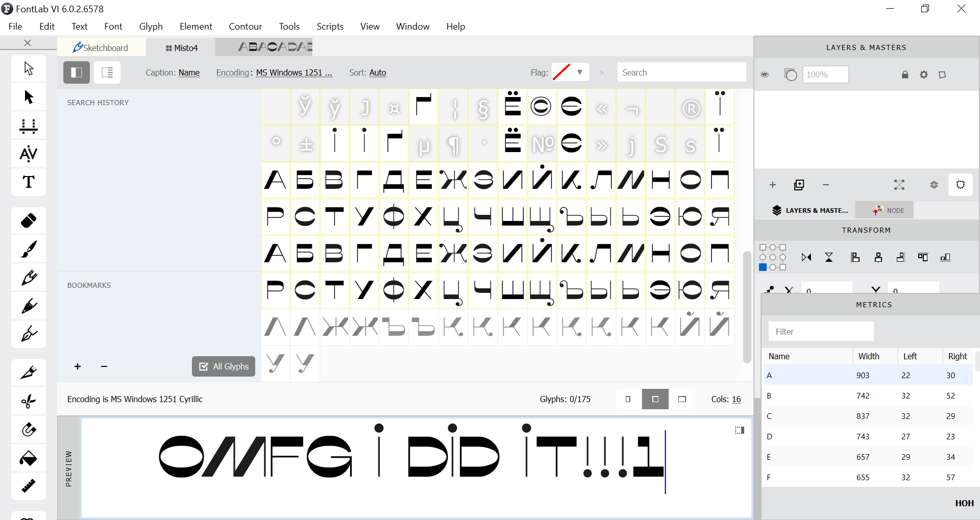Flip selection horizontally in Transform panel
The width and height of the screenshot is (980, 520).
coord(806,257)
